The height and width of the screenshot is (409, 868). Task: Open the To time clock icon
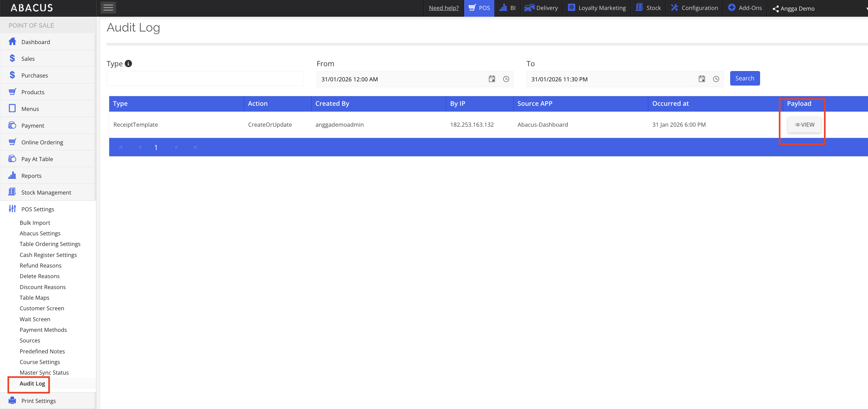click(716, 79)
